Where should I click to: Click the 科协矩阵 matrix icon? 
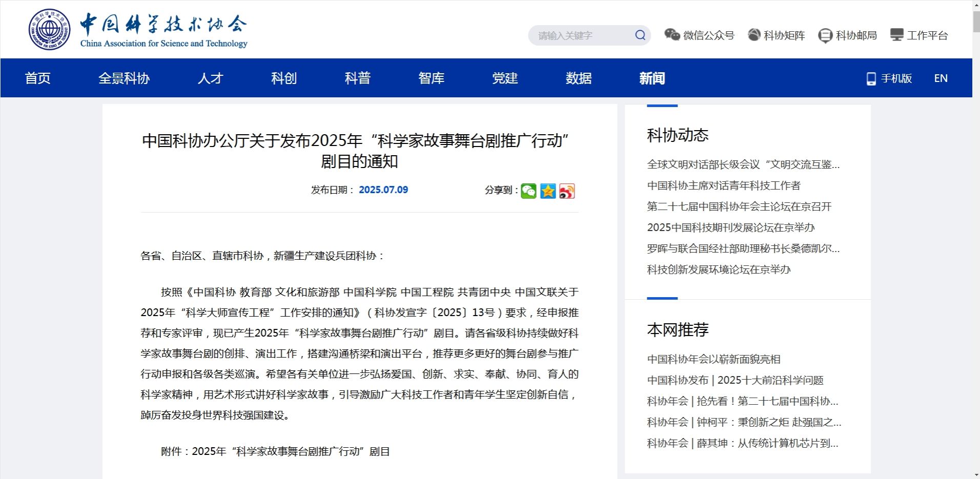754,35
